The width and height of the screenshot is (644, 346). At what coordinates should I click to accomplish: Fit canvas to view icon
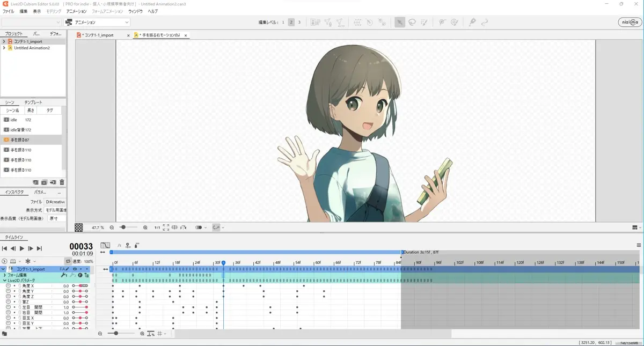[x=166, y=227]
